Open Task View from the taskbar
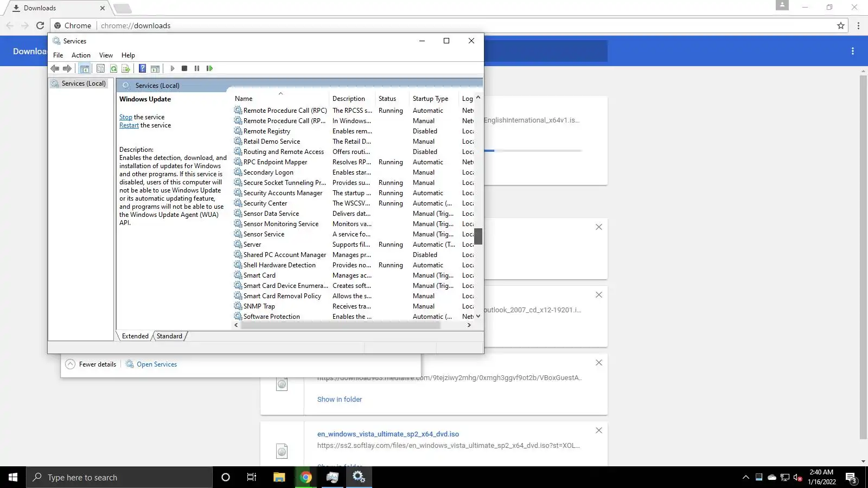 (252, 477)
